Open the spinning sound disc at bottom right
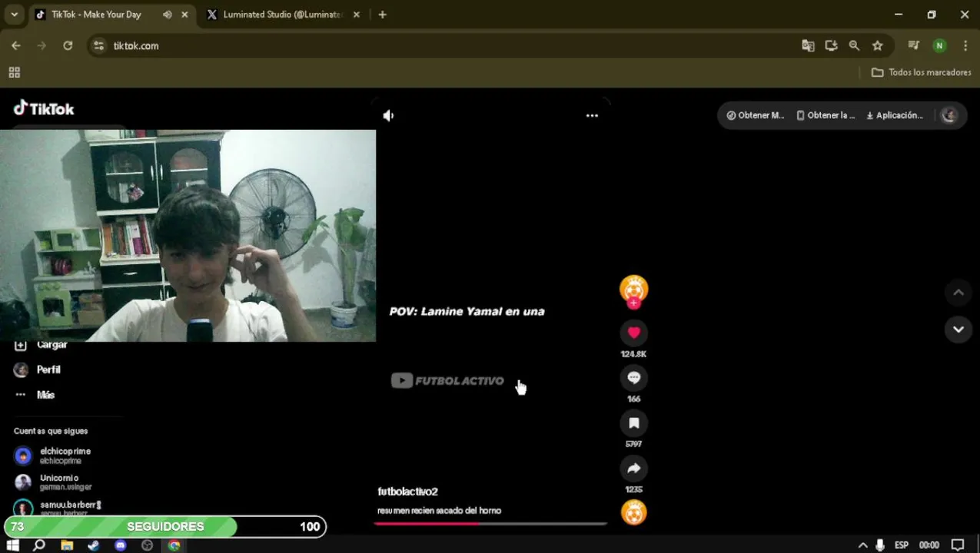Viewport: 980px width, 553px height. coord(633,512)
